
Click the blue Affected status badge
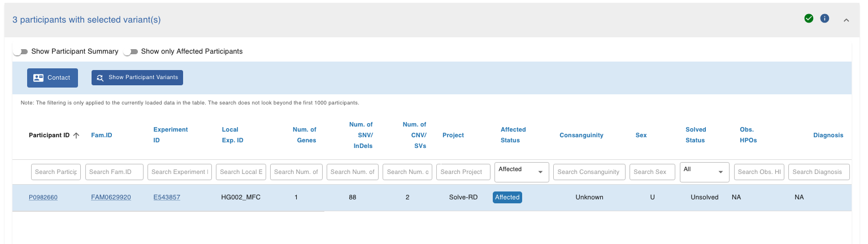[x=507, y=197]
